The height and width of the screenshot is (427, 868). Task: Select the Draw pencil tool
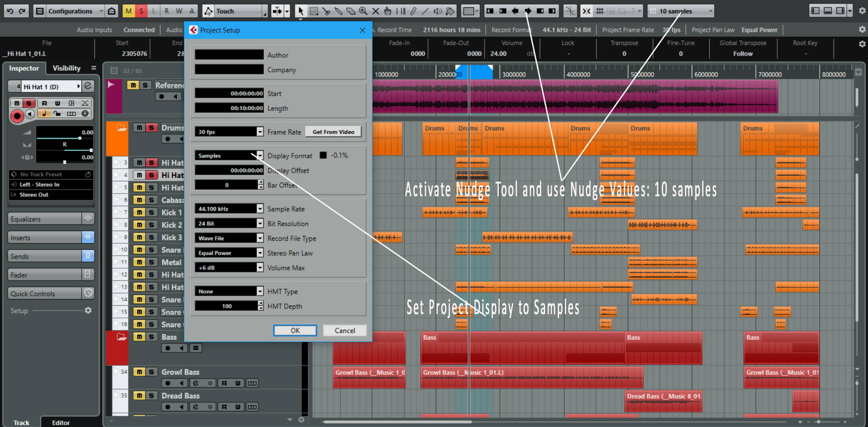(413, 11)
